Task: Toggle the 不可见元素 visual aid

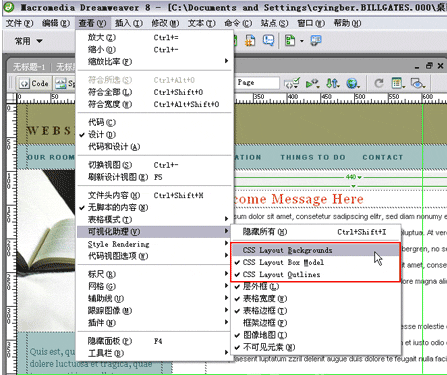Action: coord(316,347)
